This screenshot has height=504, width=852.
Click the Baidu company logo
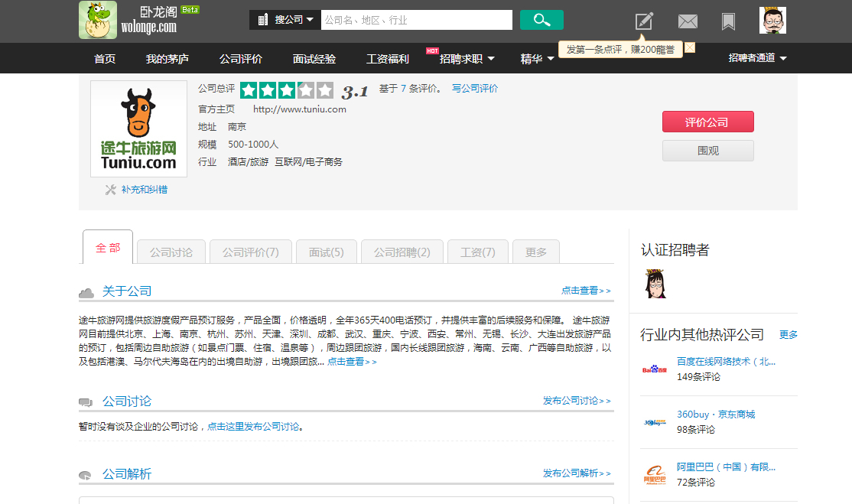coord(654,369)
